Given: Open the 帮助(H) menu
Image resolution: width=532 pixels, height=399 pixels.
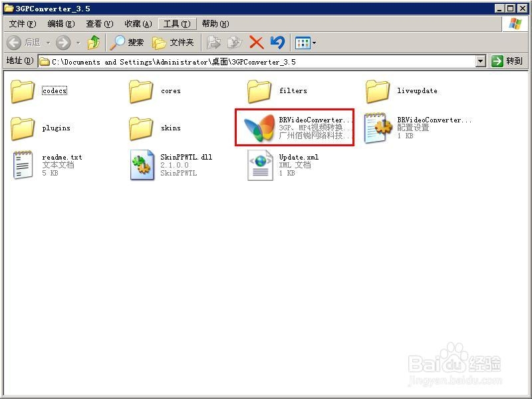Looking at the screenshot, I should click(x=215, y=24).
